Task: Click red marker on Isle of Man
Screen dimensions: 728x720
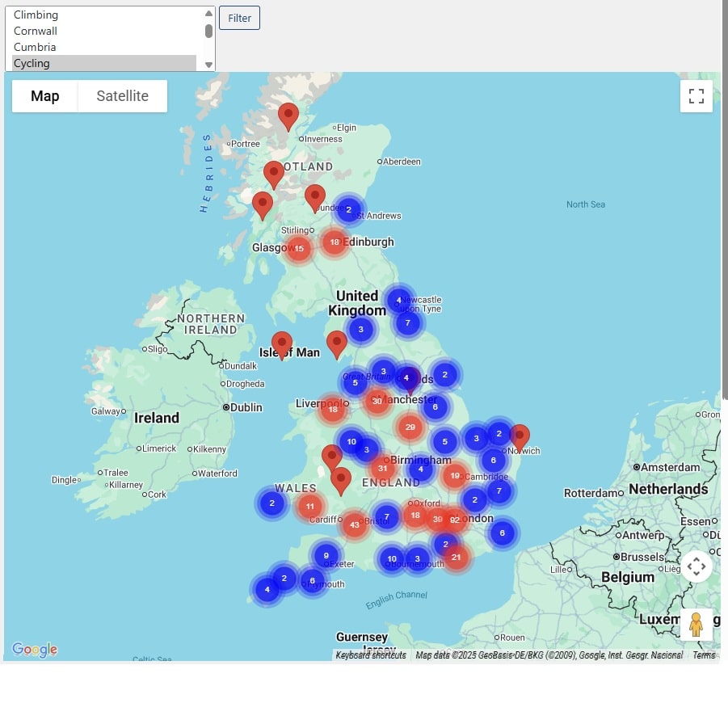Action: click(x=281, y=344)
